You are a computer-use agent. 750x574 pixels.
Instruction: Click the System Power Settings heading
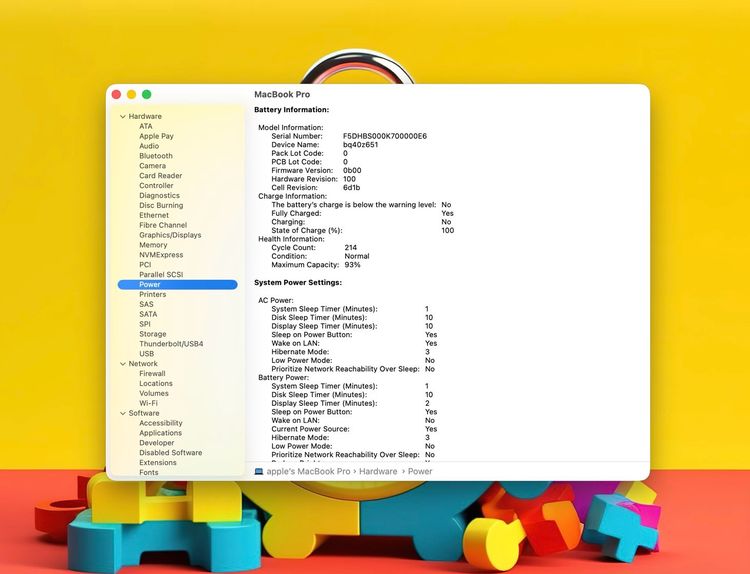click(x=298, y=283)
